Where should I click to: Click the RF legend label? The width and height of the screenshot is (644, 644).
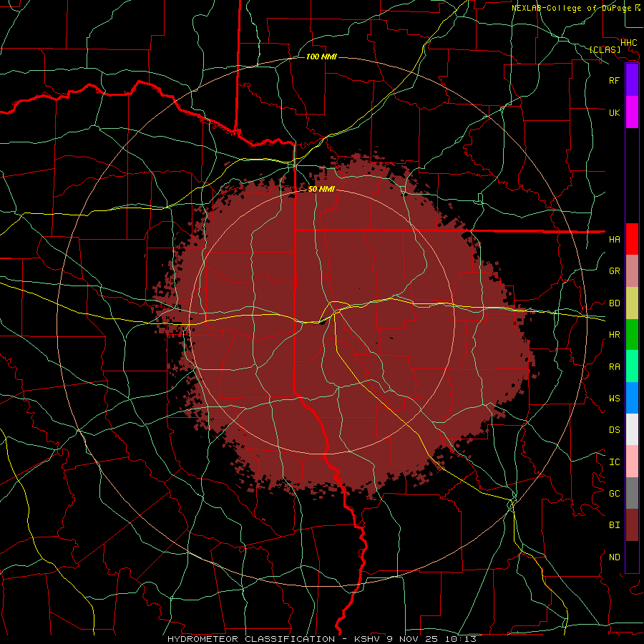tap(614, 80)
